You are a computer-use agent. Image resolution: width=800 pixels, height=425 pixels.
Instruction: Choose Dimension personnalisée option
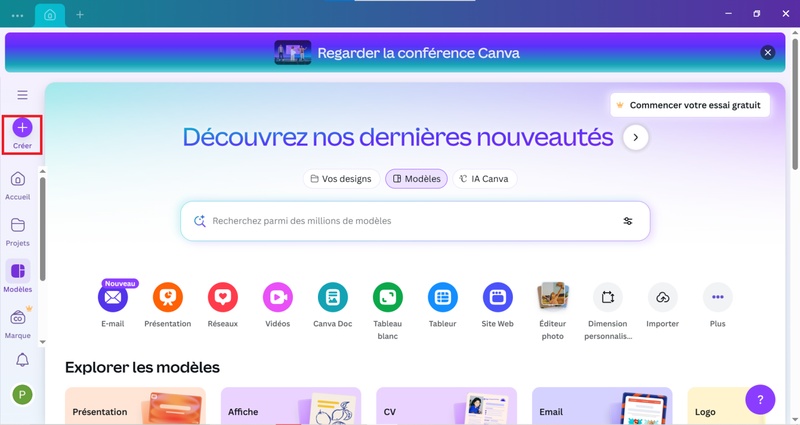(608, 297)
